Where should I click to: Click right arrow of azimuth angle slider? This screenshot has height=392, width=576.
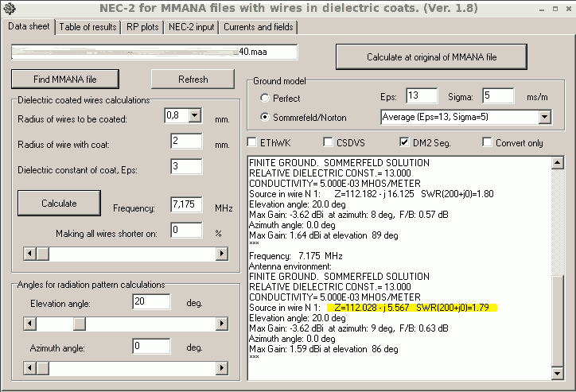[222, 368]
